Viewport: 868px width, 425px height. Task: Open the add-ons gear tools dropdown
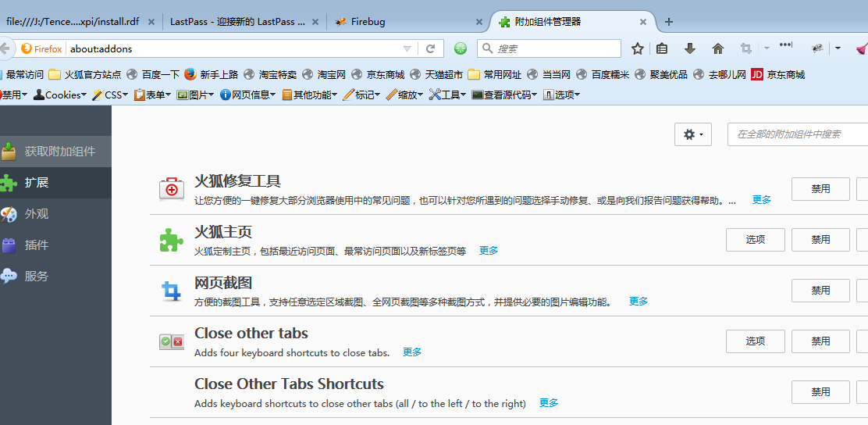693,134
